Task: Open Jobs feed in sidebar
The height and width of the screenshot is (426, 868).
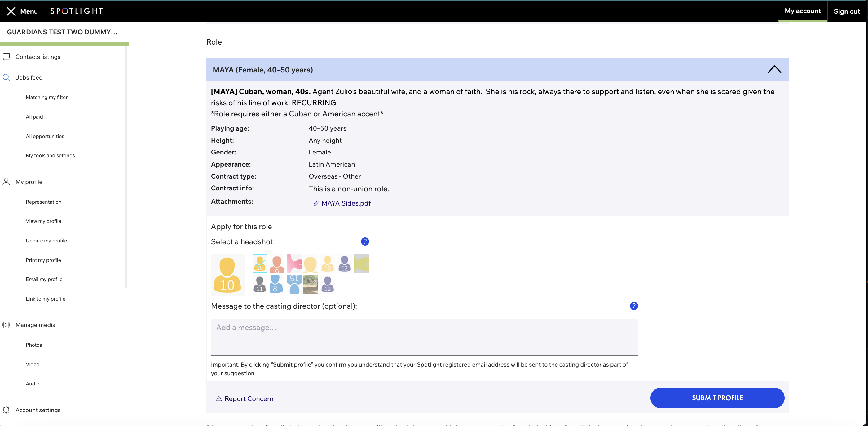Action: pyautogui.click(x=29, y=77)
